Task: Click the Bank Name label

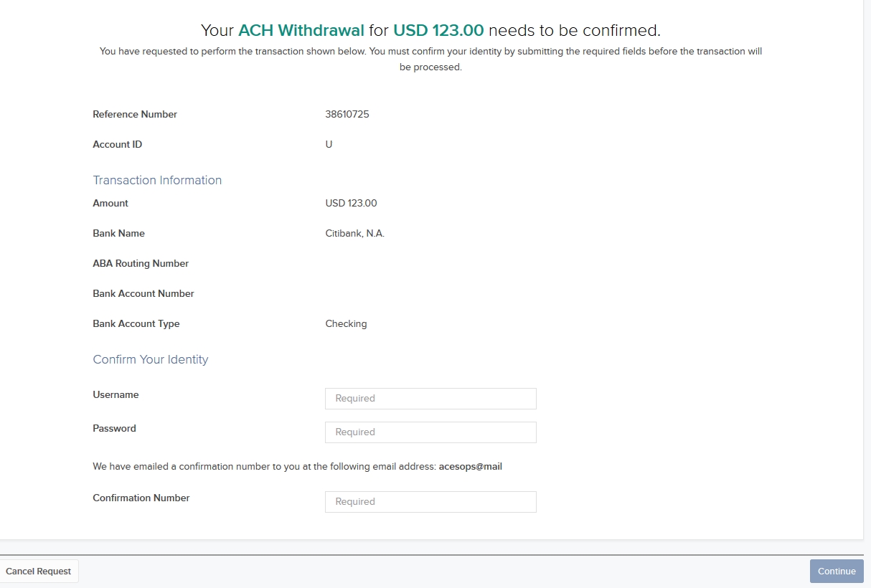Action: (119, 234)
